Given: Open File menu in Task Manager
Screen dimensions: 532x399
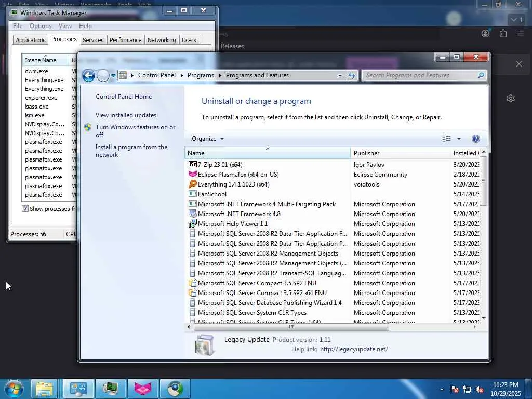Looking at the screenshot, I should click(18, 26).
